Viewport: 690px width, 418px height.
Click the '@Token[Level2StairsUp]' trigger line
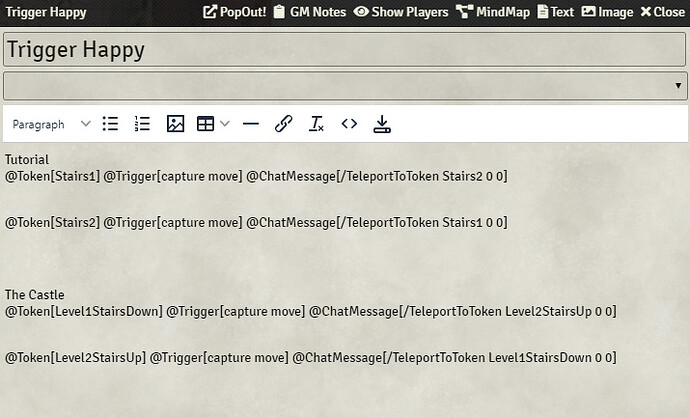[x=311, y=358]
